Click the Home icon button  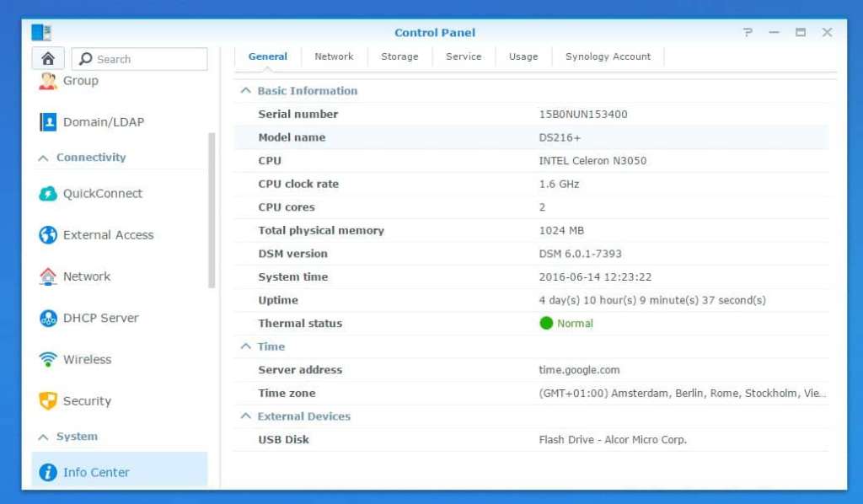pyautogui.click(x=48, y=59)
